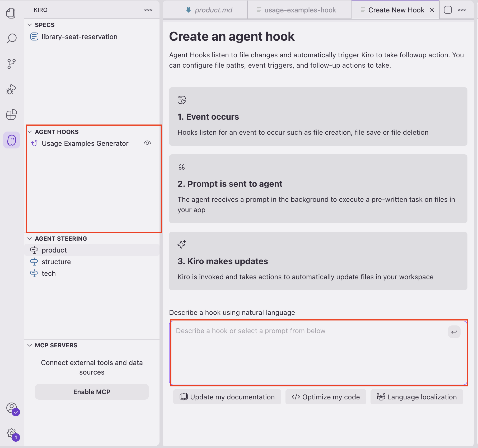Open the Explorer files icon

click(11, 13)
